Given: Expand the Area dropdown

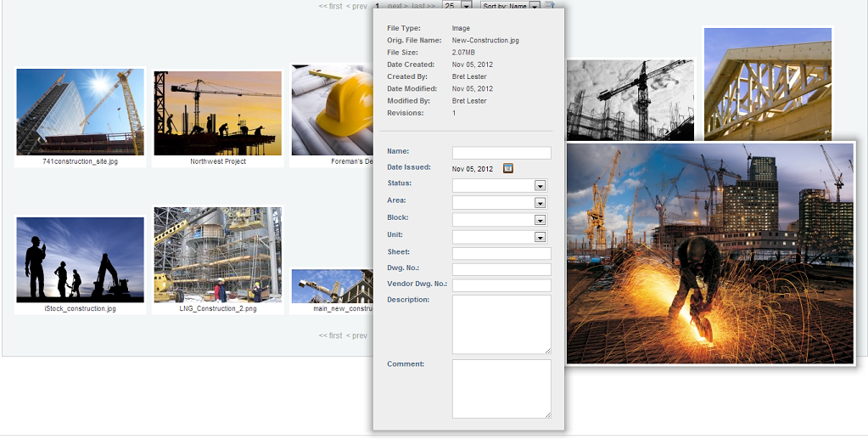Looking at the screenshot, I should coord(540,202).
